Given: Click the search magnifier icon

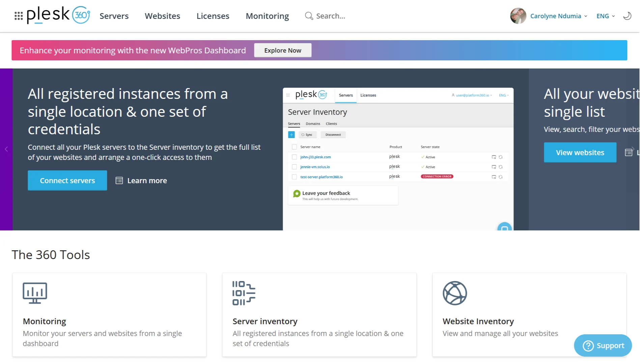Looking at the screenshot, I should point(309,16).
